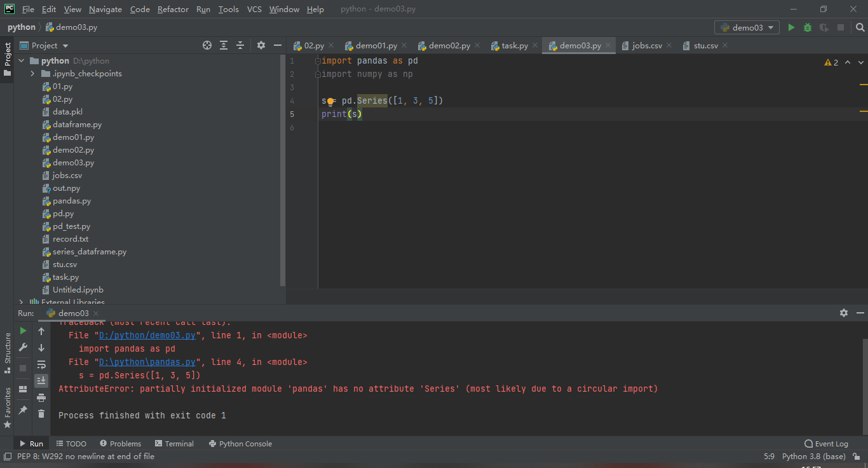Pin the demo03 Run tab
Screen dimensions: 868x468
click(23, 410)
